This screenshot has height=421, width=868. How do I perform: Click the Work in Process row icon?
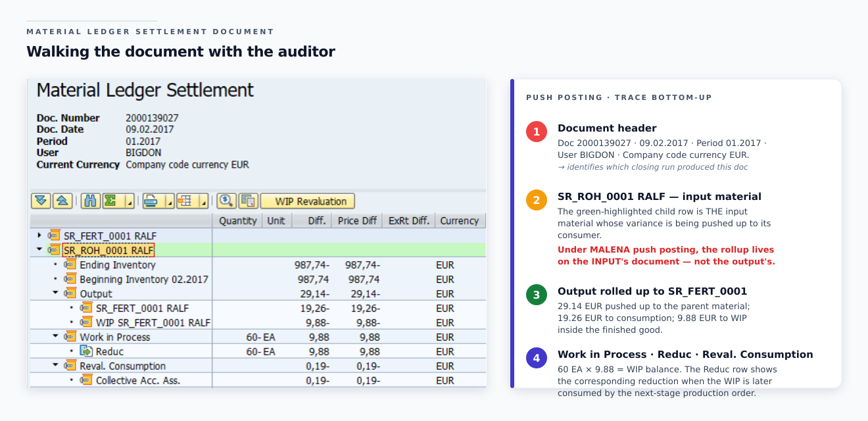pyautogui.click(x=70, y=337)
